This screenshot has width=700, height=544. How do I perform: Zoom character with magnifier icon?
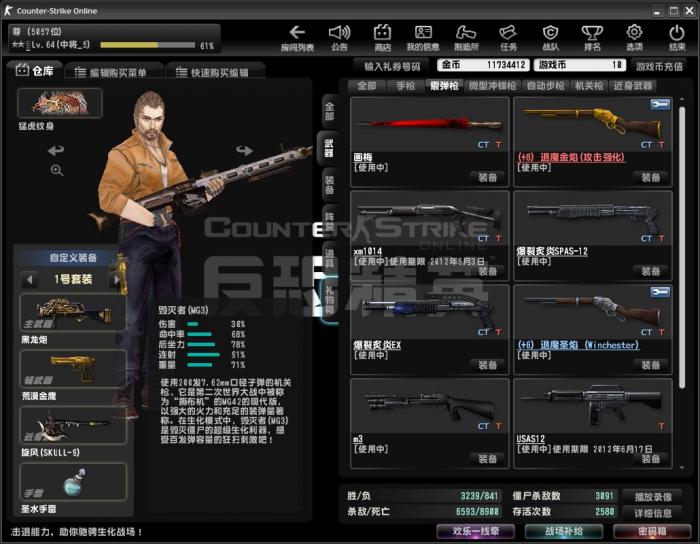click(x=57, y=170)
